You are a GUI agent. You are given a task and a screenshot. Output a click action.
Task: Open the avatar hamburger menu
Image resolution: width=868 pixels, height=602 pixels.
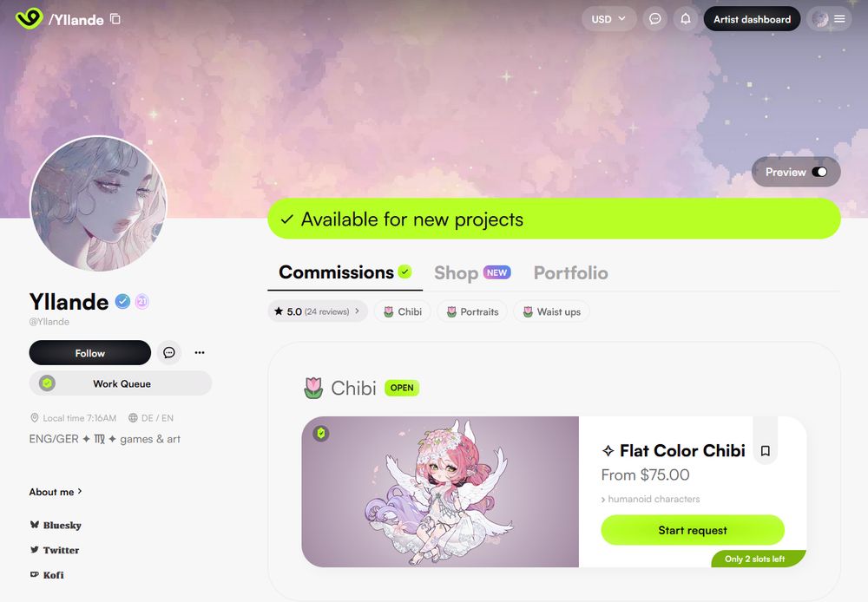tap(829, 19)
